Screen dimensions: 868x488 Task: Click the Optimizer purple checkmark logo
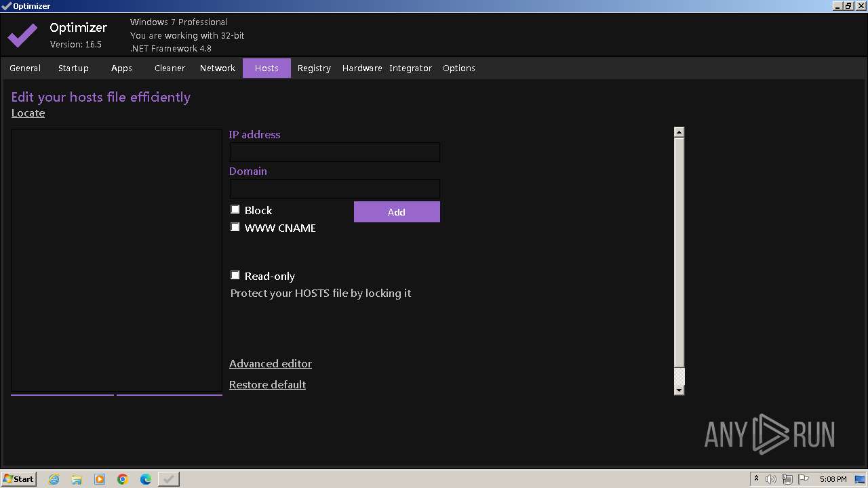(23, 35)
